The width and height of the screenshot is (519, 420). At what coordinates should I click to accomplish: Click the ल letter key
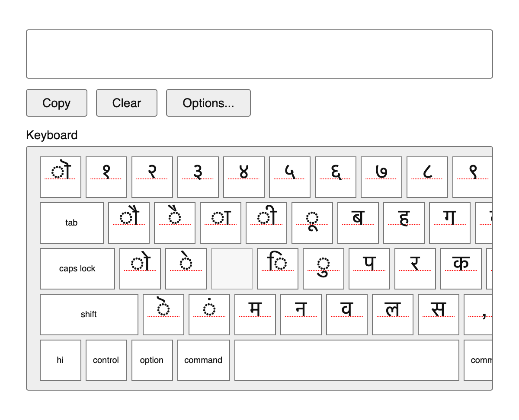(x=393, y=315)
